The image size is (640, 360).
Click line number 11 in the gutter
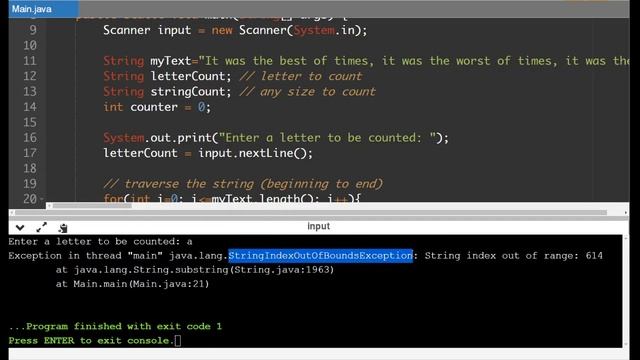pyautogui.click(x=29, y=61)
